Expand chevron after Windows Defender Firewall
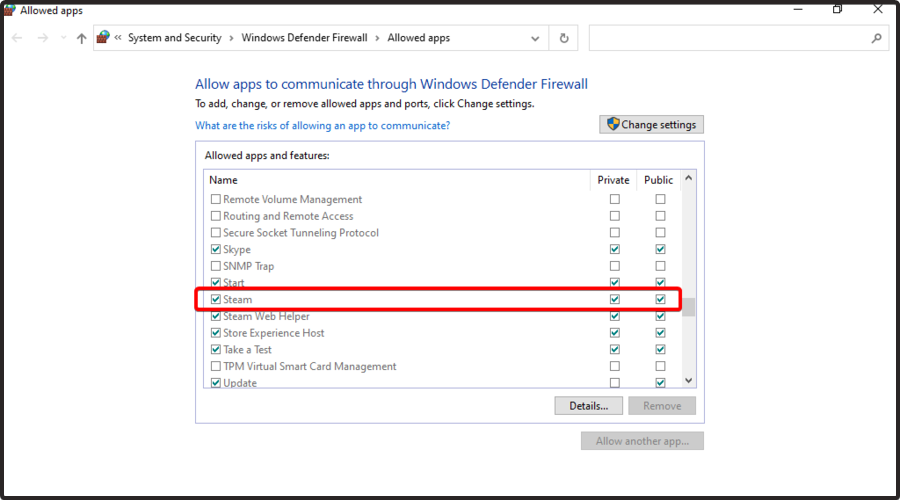The height and width of the screenshot is (500, 900). tap(377, 38)
